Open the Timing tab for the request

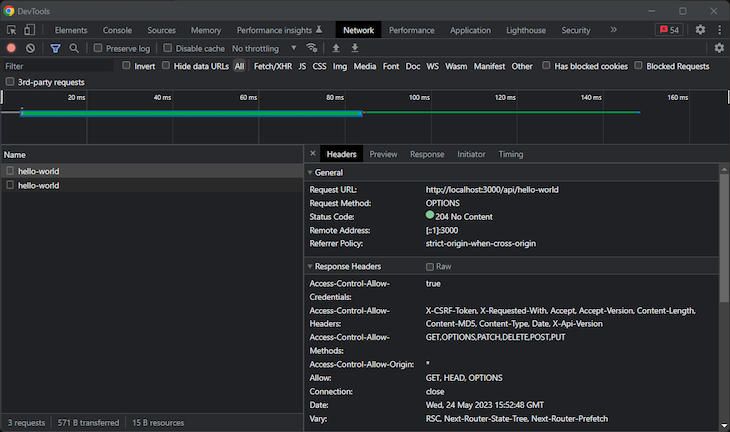click(x=511, y=154)
